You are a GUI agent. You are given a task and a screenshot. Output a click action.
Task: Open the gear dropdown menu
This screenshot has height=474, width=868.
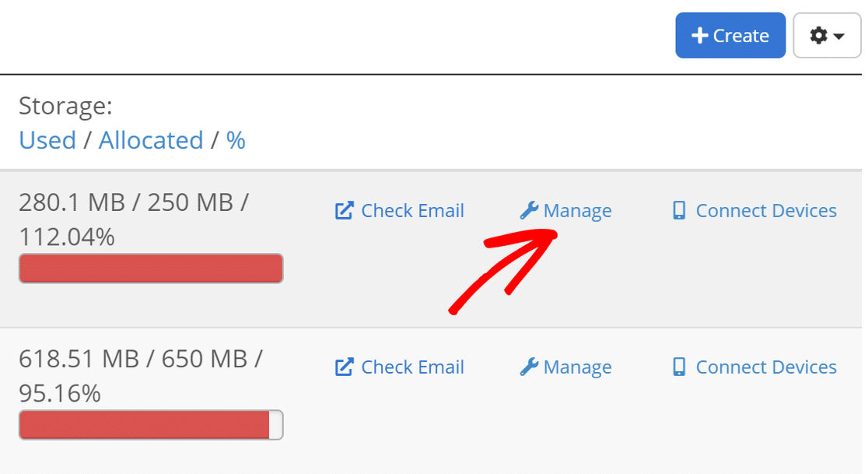coord(827,35)
